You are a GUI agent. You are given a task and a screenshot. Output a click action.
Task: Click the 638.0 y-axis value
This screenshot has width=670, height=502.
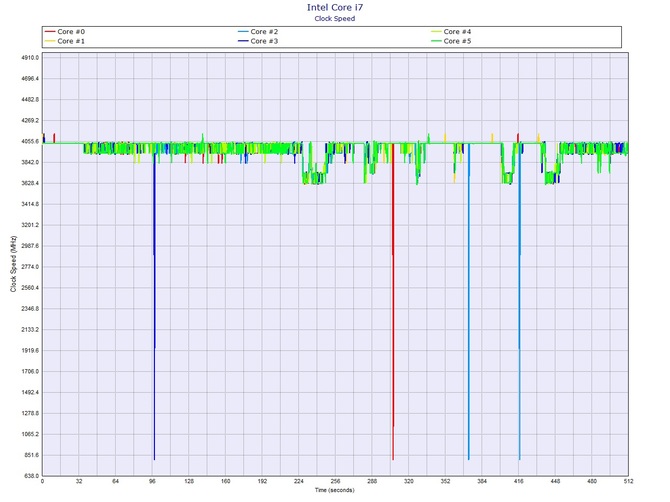(32, 476)
